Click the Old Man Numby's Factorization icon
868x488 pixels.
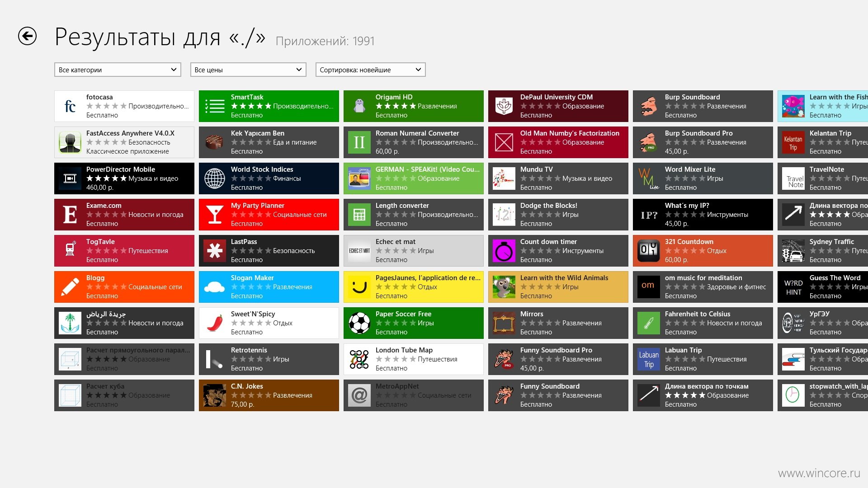(x=504, y=142)
